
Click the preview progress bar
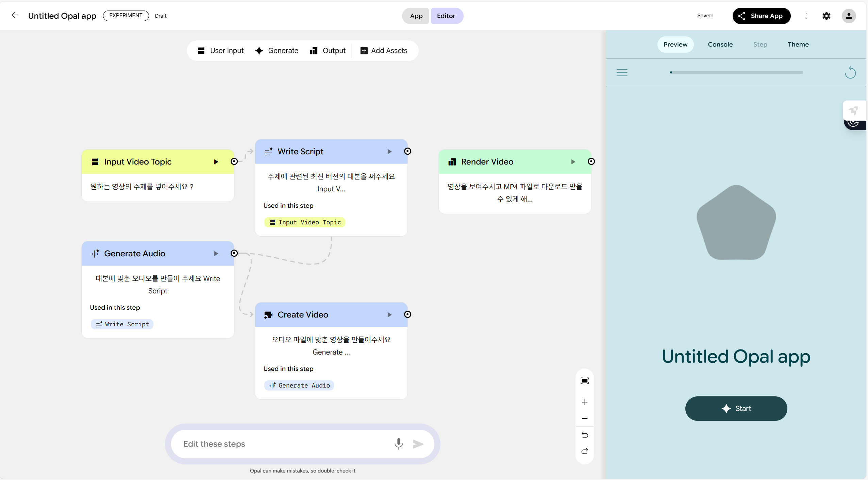[x=736, y=72]
